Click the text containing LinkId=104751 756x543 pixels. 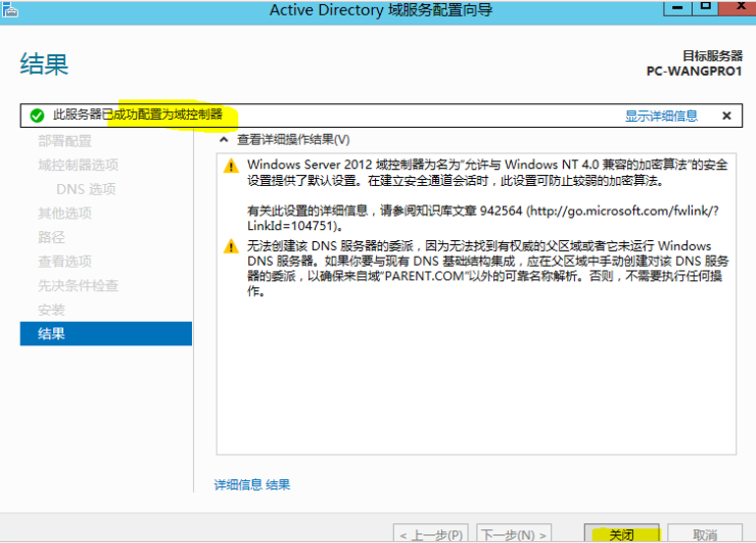point(295,225)
